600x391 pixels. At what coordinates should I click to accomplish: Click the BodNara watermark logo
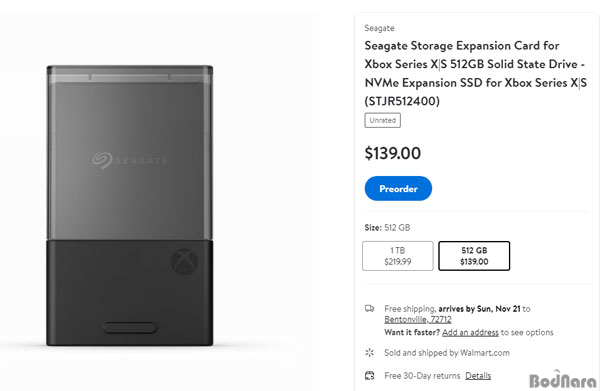562,380
